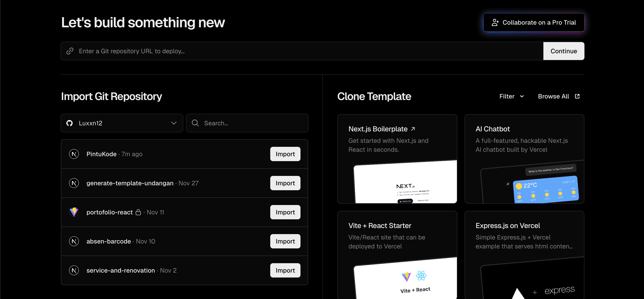Click the private lock icon on portofolio-react
This screenshot has height=299, width=644.
coord(138,212)
